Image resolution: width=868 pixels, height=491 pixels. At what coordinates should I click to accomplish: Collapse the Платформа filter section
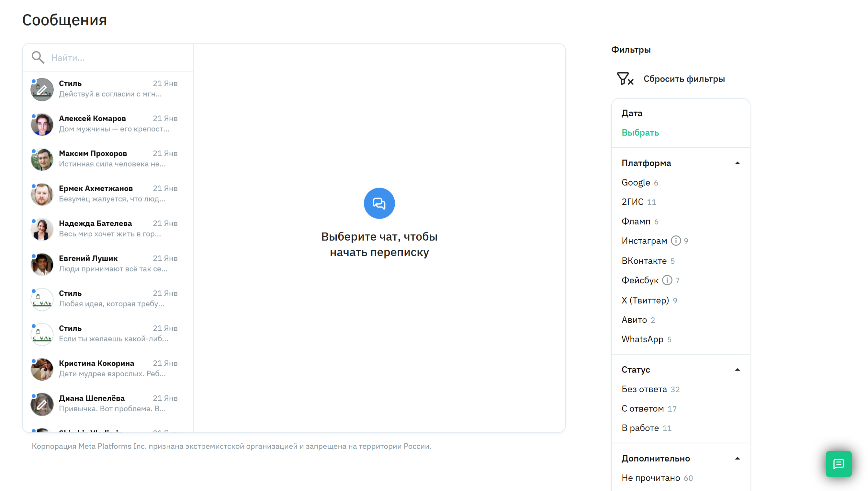(x=737, y=163)
